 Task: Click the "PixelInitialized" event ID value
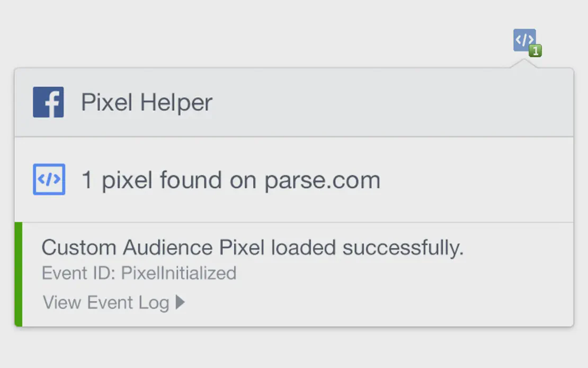[179, 274]
